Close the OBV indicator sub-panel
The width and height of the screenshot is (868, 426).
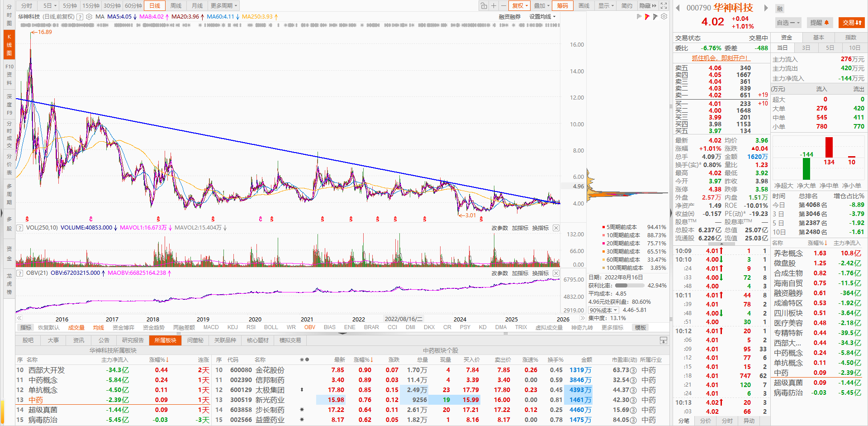556,273
